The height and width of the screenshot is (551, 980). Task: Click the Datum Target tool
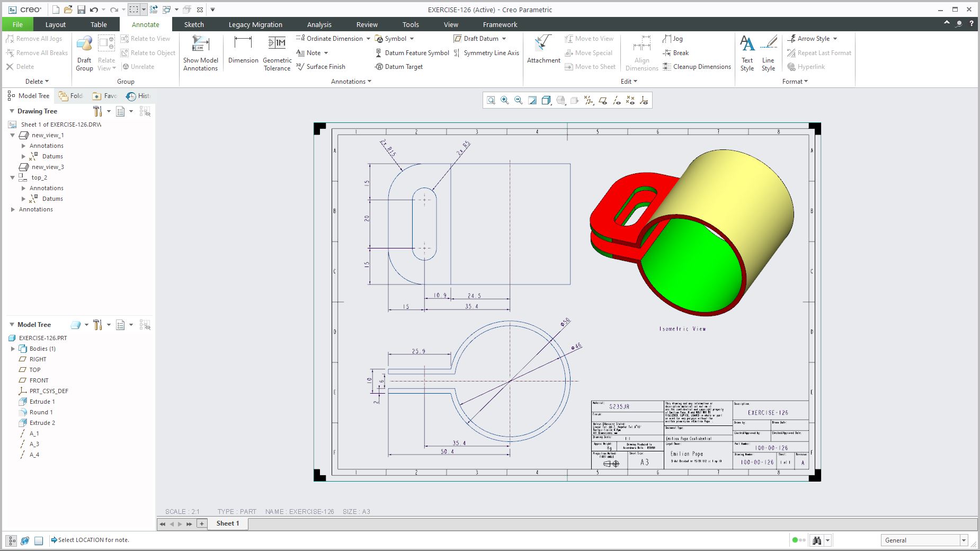399,67
